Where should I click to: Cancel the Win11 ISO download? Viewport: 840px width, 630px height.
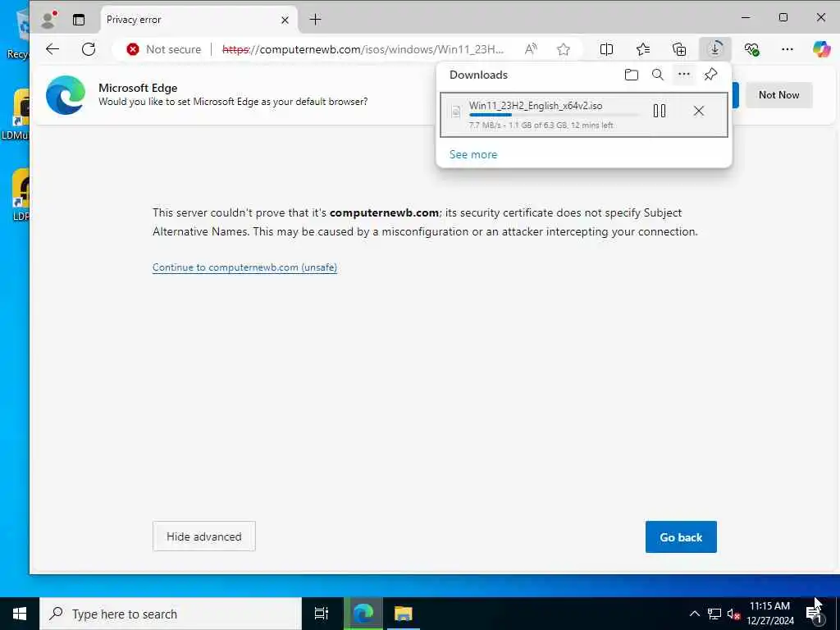(x=699, y=111)
